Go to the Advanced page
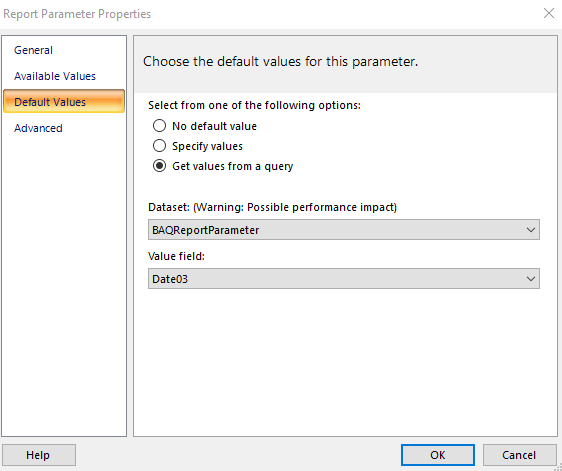Screen dimensions: 562x471 [x=38, y=128]
